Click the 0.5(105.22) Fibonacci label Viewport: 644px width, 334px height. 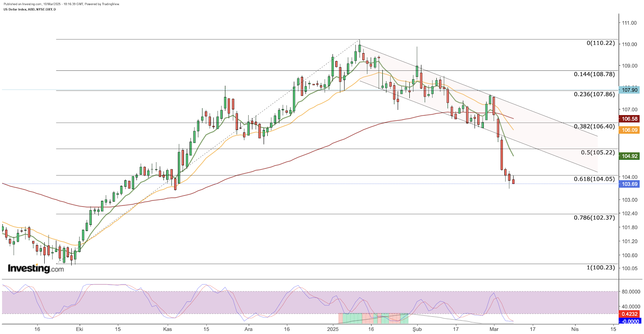click(598, 153)
